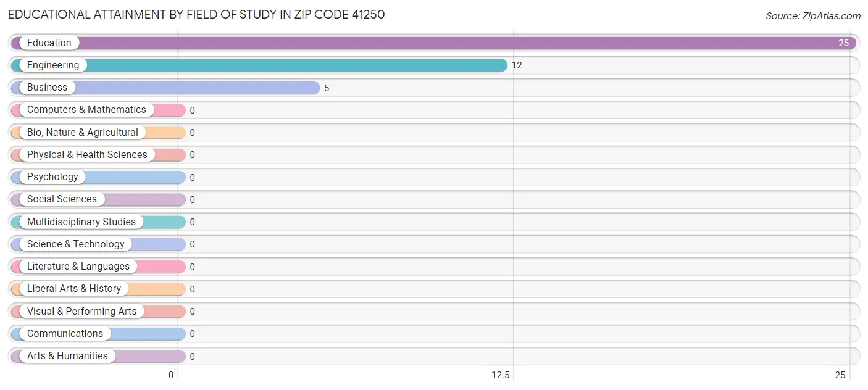This screenshot has width=868, height=390.
Task: Click the Arts & Humanities label
Action: tap(67, 356)
